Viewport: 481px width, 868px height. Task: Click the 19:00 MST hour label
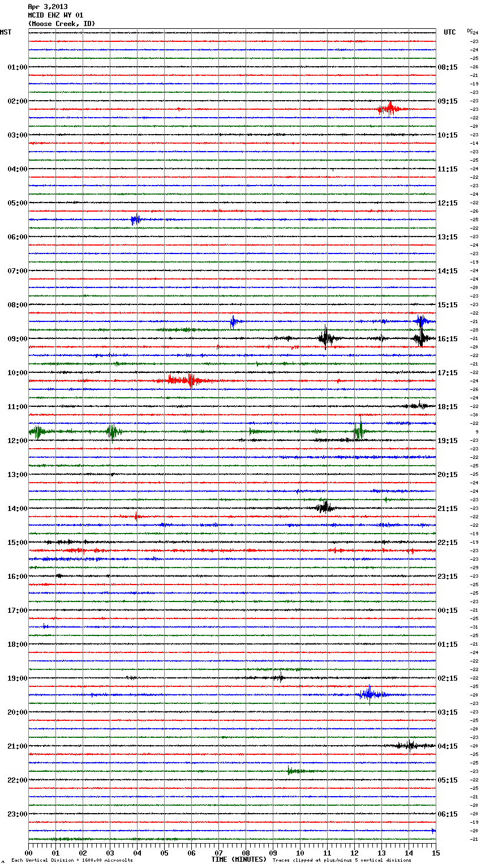pyautogui.click(x=17, y=678)
